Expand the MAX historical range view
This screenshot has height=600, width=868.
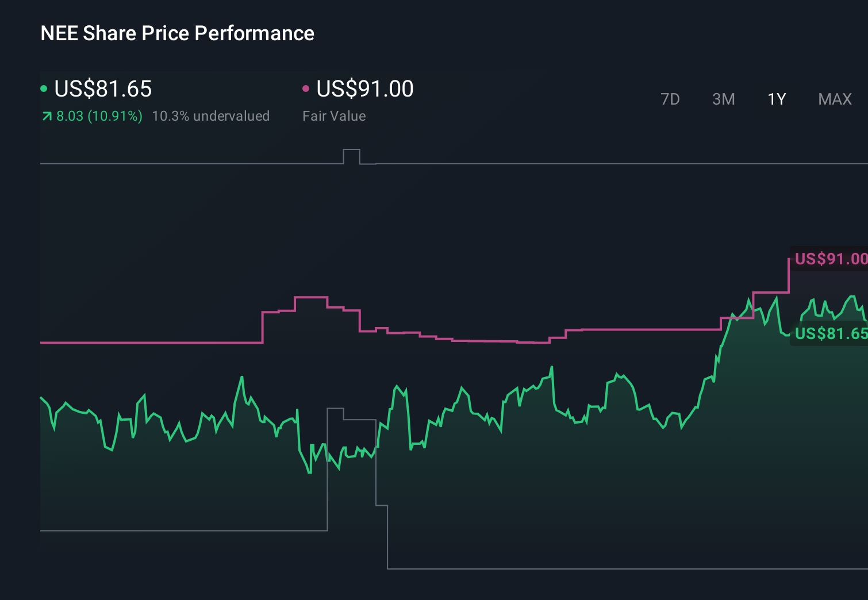[x=835, y=99]
